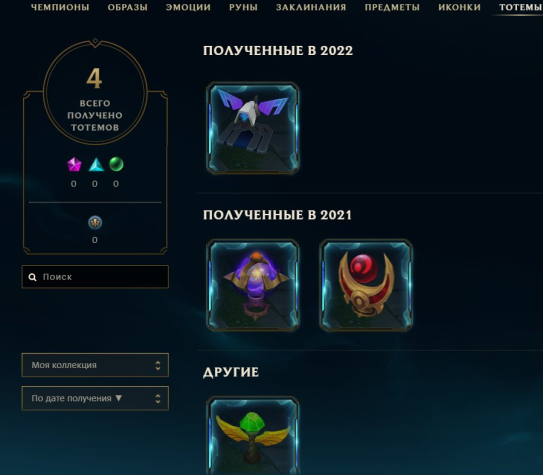Open the Чемпионы tab

(60, 7)
